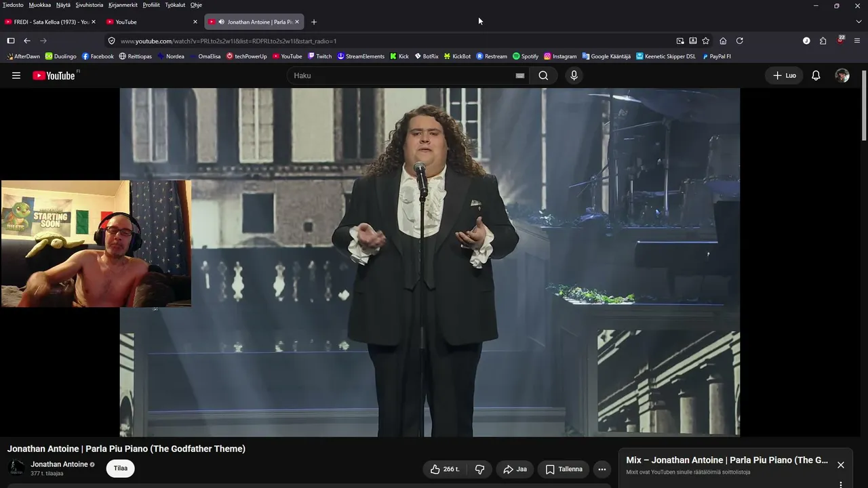Image resolution: width=868 pixels, height=488 pixels.
Task: Go to YouTube home via the logo
Action: coord(56,75)
